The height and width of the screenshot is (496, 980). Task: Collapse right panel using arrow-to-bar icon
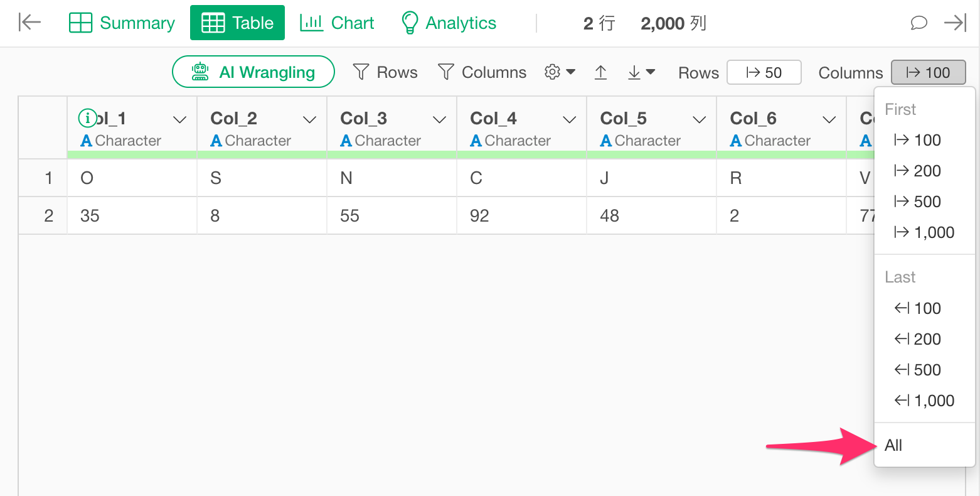pyautogui.click(x=956, y=23)
